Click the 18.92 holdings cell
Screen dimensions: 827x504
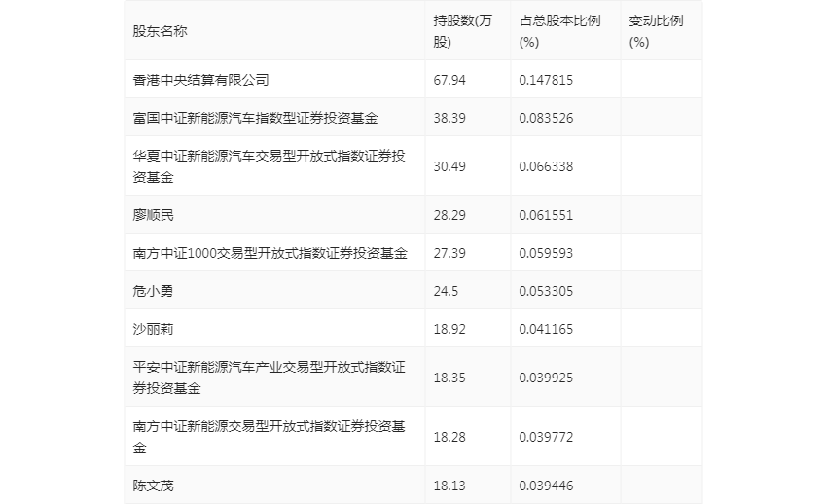(x=449, y=329)
